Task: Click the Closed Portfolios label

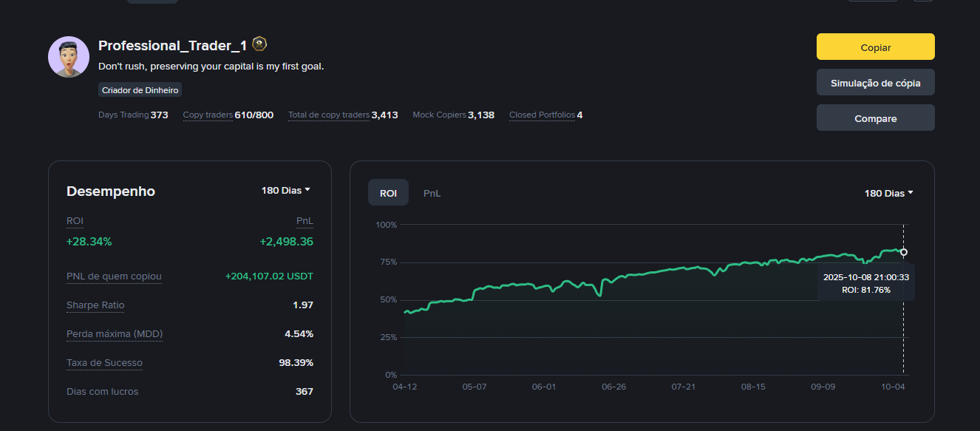Action: [x=542, y=115]
